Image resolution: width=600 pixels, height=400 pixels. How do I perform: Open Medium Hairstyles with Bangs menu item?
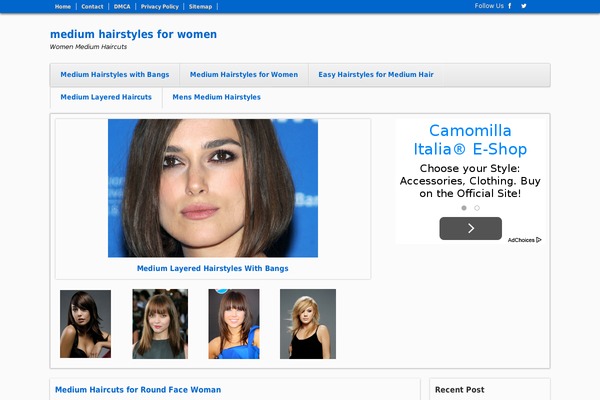(115, 75)
